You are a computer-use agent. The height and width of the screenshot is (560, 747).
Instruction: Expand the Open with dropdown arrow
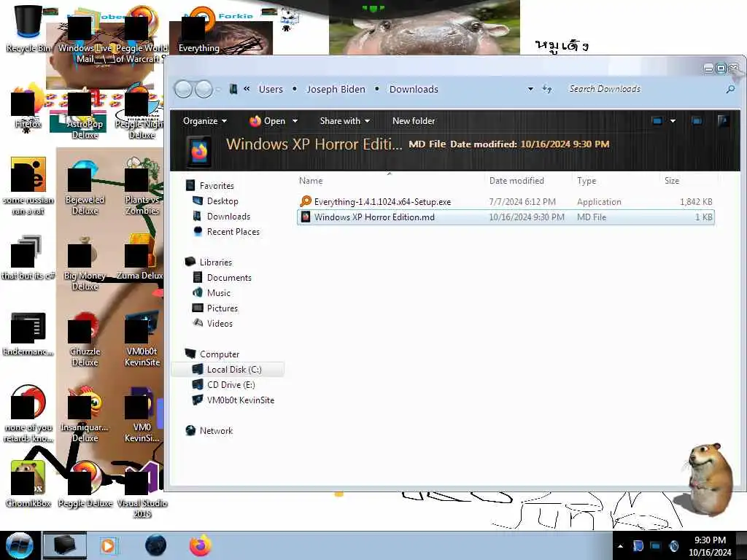click(295, 121)
